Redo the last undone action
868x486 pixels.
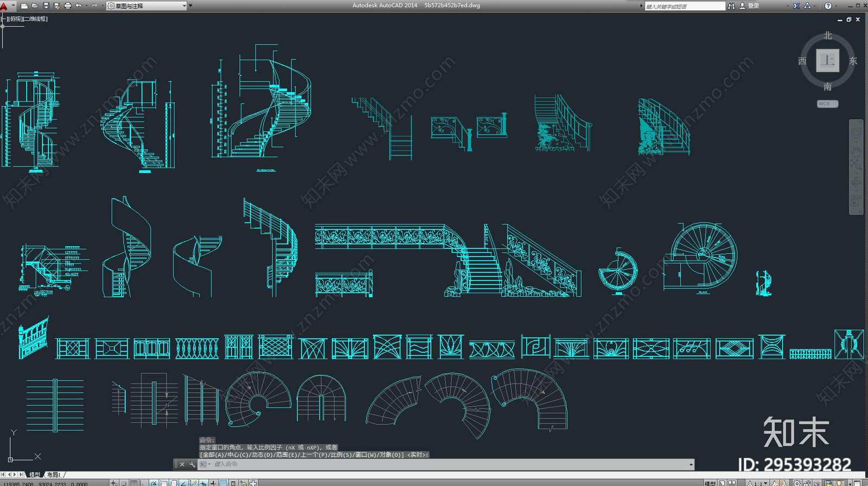point(94,6)
